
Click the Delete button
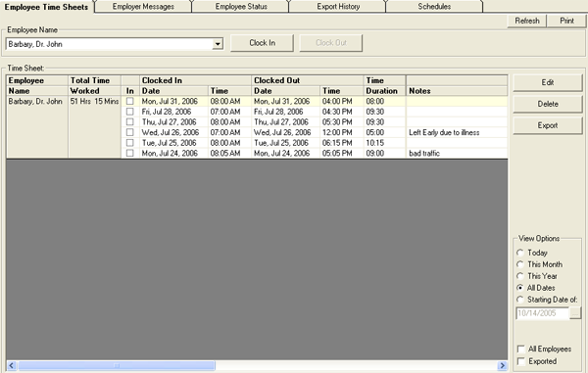tap(548, 104)
